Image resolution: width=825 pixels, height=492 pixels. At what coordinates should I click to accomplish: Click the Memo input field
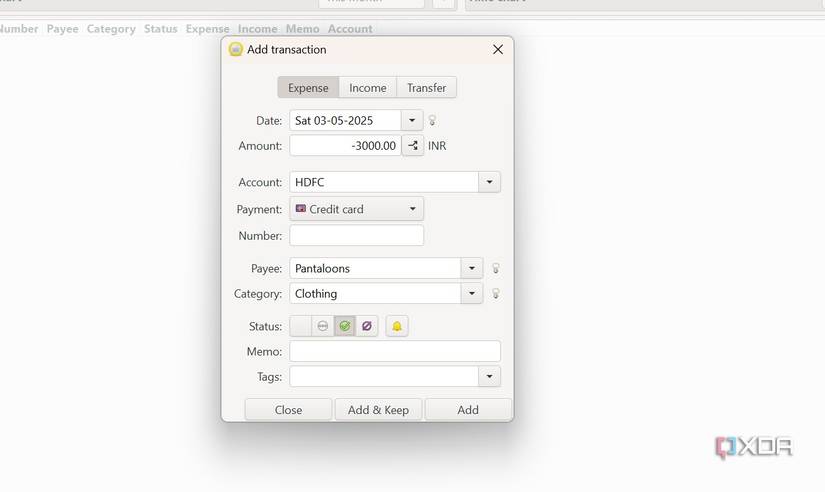[x=395, y=351]
